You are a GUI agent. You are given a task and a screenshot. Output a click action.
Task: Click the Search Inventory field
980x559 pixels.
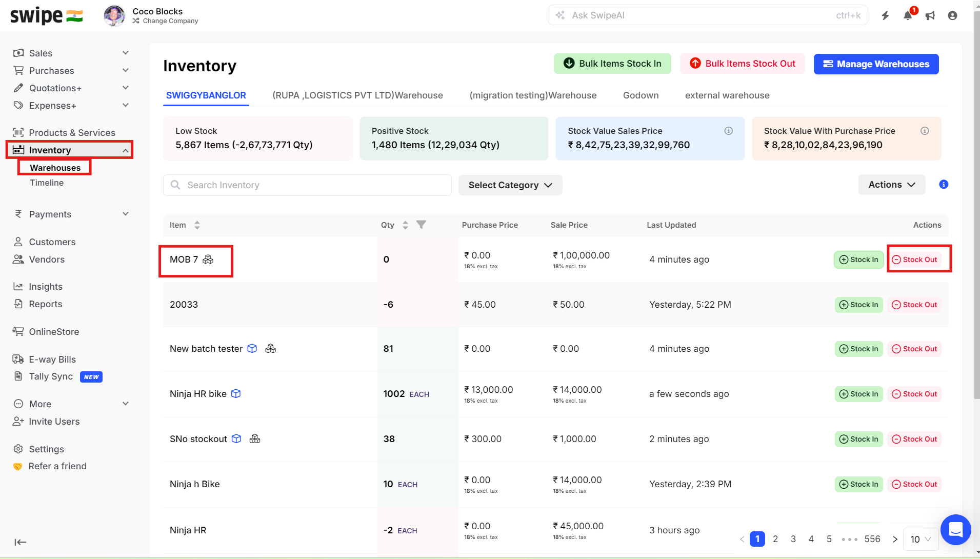(x=307, y=185)
